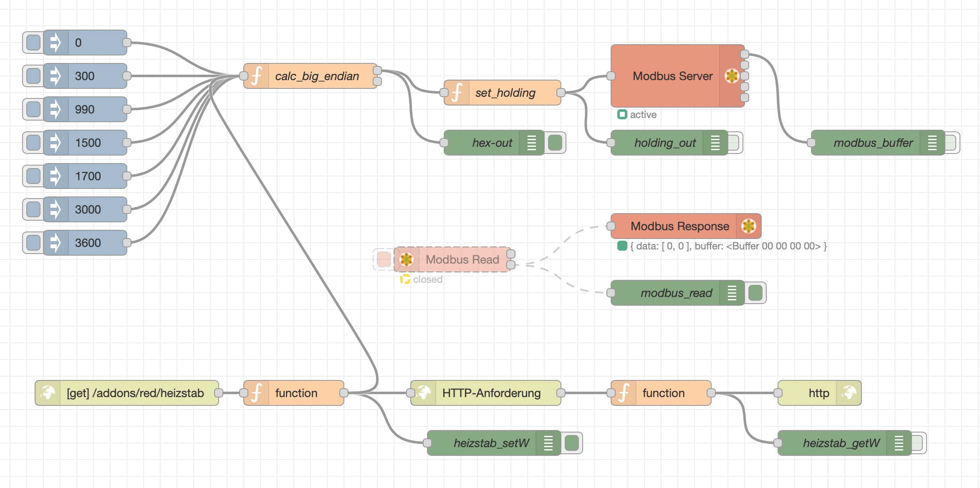Click the arrow icon on the 1500 inject node
Screen dimensions: 980x488
pos(56,143)
